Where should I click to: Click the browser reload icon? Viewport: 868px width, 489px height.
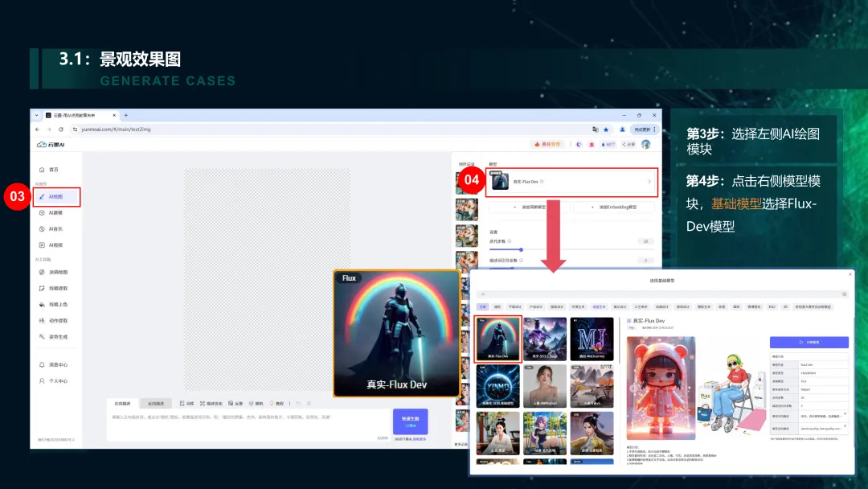[x=61, y=129]
